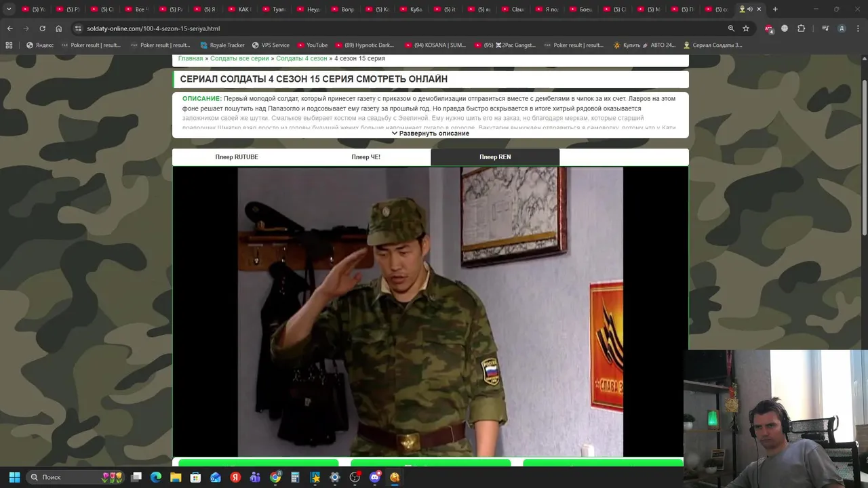Open Солдаты все серии breadcrumb link
868x488 pixels.
[x=239, y=58]
